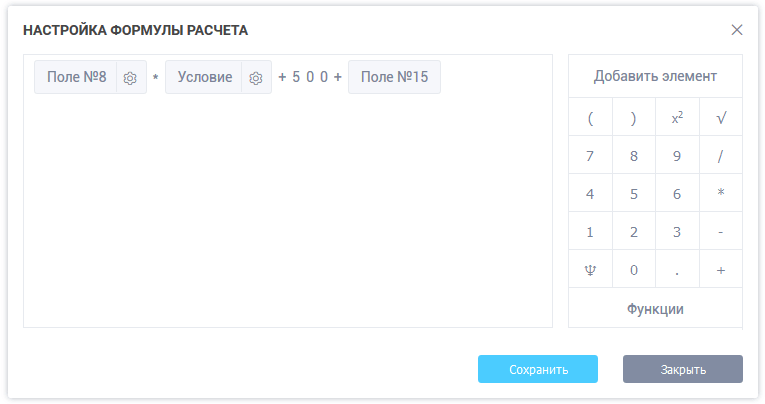Insert the division slash operator
Image resolution: width=765 pixels, height=404 pixels.
point(721,156)
